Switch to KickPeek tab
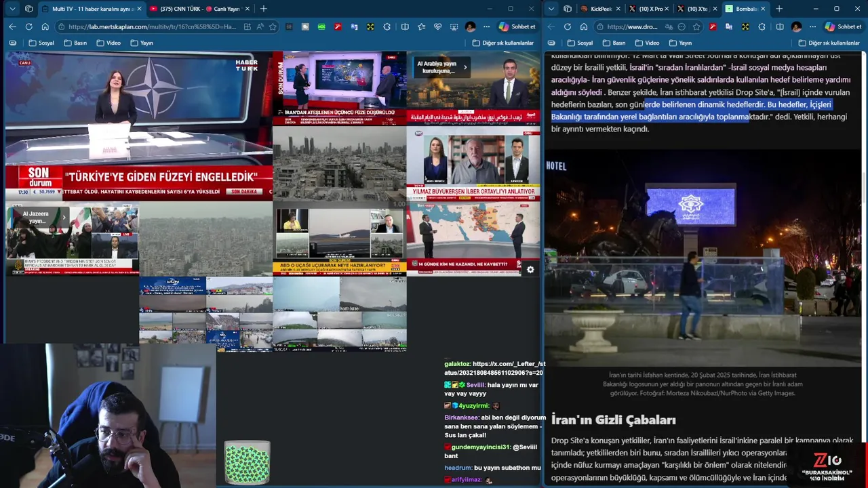This screenshot has width=868, height=488. tap(601, 9)
